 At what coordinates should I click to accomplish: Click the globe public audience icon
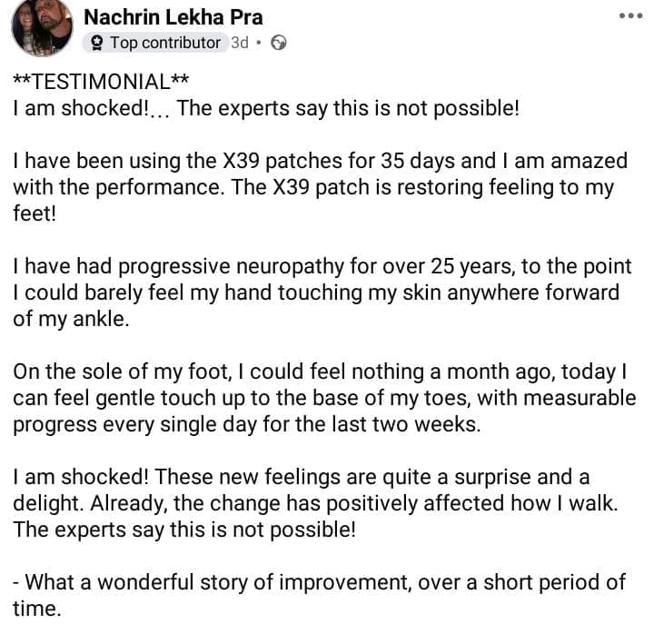pos(279,43)
